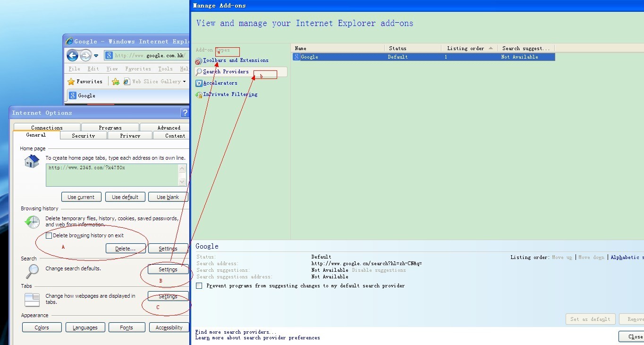Select the Search Providers magnifier icon
644x345 pixels.
[x=199, y=72]
